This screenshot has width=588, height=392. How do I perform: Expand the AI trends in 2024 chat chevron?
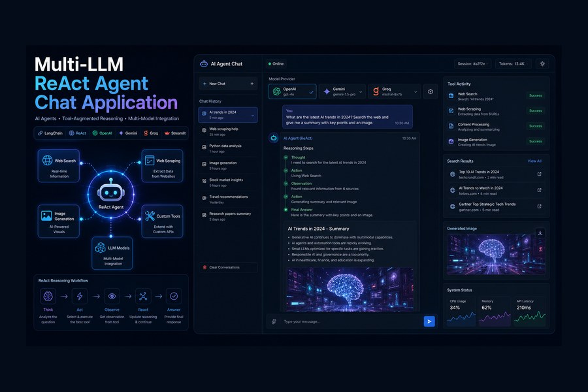pyautogui.click(x=252, y=115)
